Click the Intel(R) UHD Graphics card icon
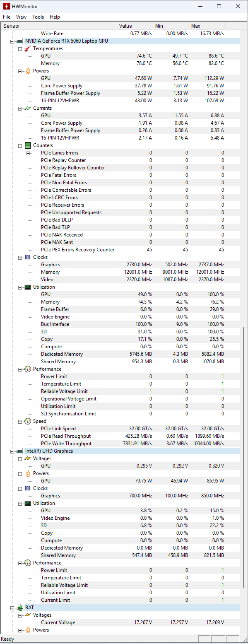Screen dimensions: 248x644 tap(19, 451)
